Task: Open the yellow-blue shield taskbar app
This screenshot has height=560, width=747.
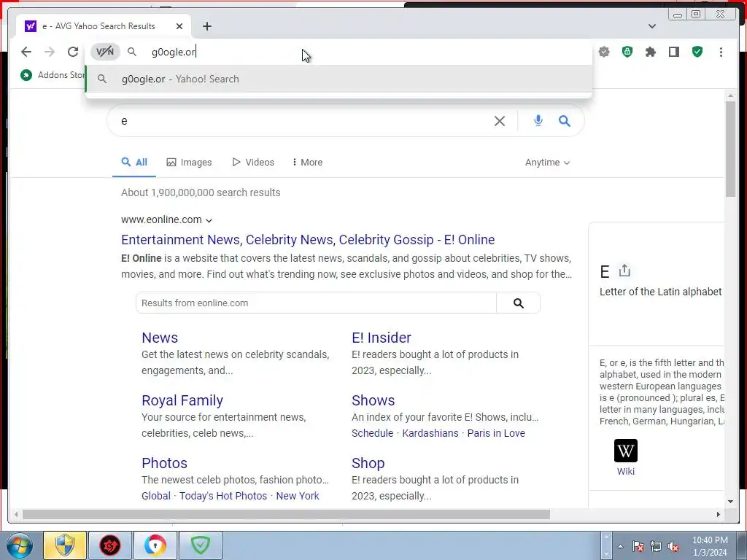Action: [65, 545]
